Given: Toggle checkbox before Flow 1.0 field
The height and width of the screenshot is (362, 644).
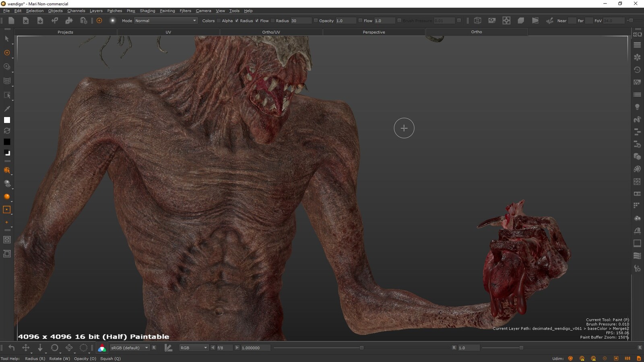Looking at the screenshot, I should pyautogui.click(x=360, y=21).
